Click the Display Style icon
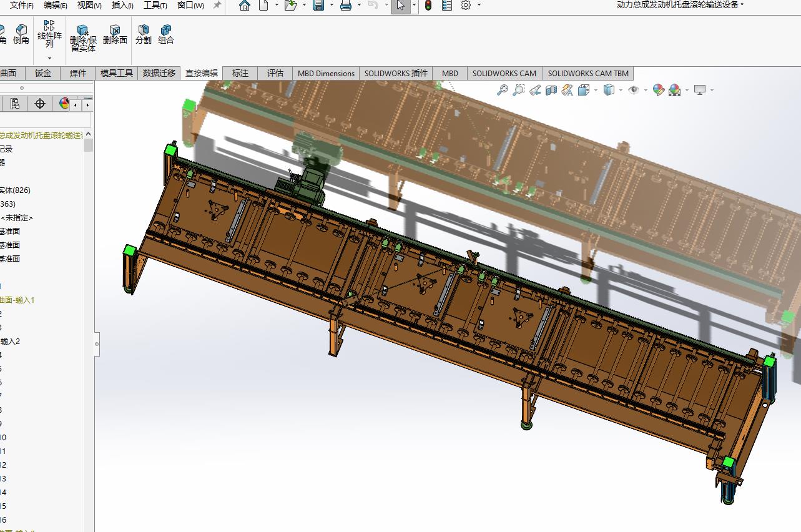801x532 pixels. [609, 90]
